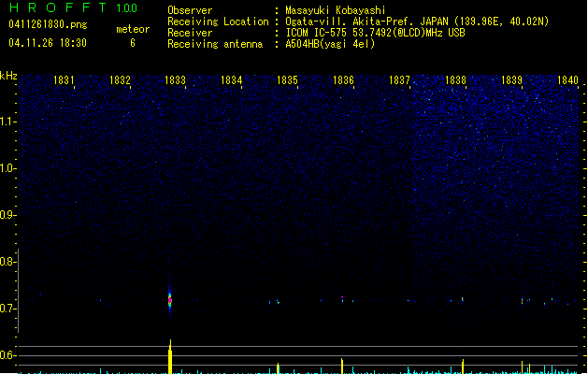Click the yellow intensity bar near 1838
Image resolution: width=588 pixels, height=374 pixels.
463,367
